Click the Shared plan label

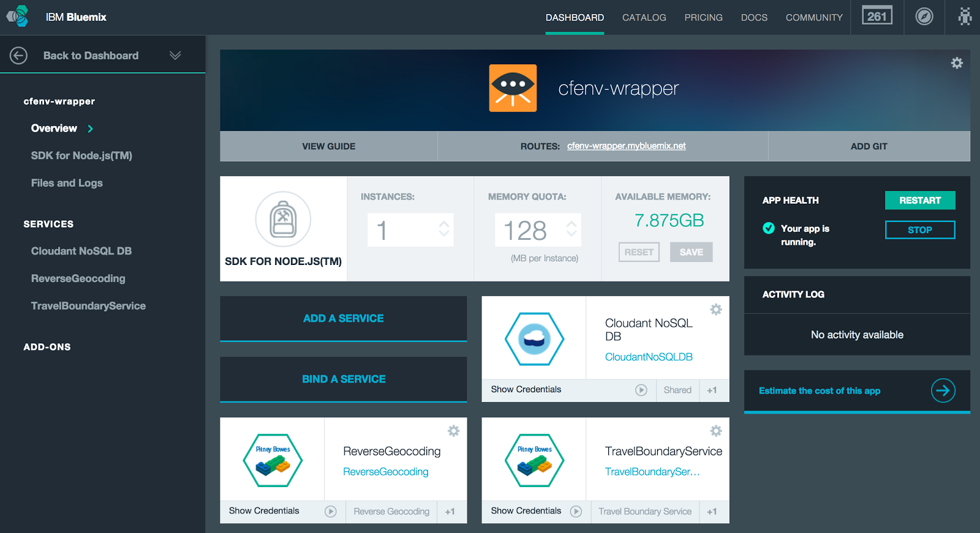click(677, 390)
